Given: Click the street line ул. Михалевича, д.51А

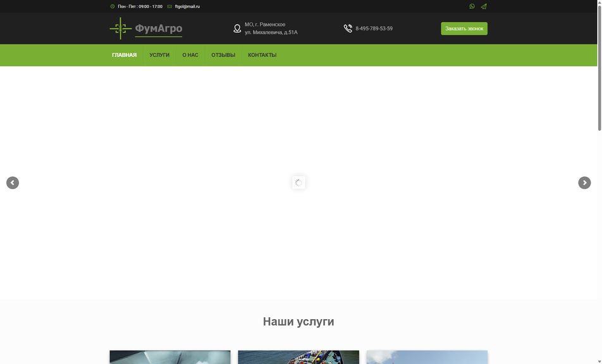Looking at the screenshot, I should [271, 33].
